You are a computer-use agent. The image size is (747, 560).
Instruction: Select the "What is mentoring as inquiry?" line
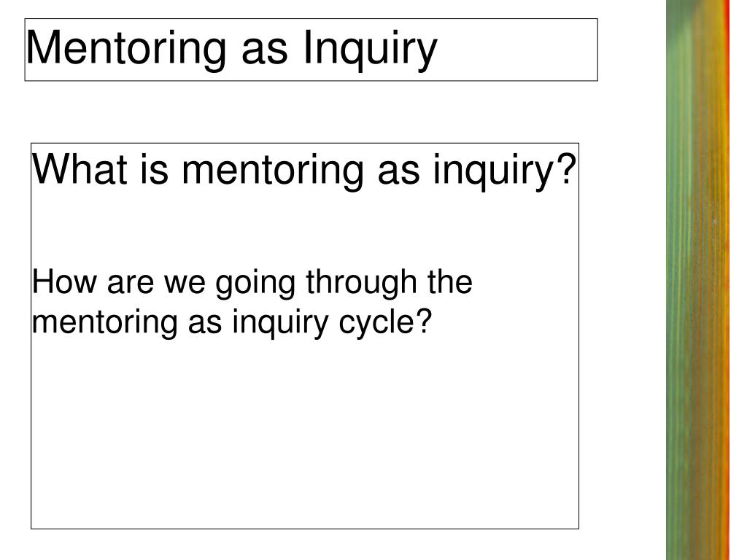click(305, 171)
